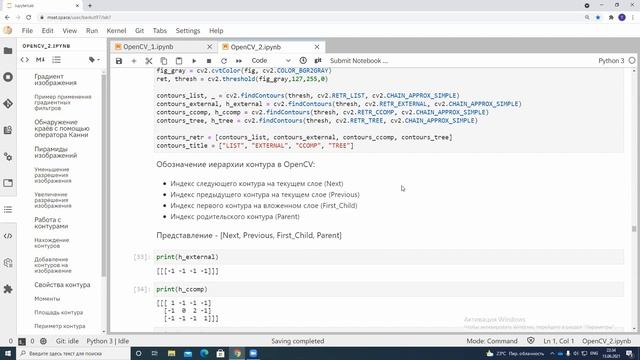Image resolution: width=640 pixels, height=360 pixels.
Task: Open the tag dropdown in contents panel
Action: coord(94,60)
